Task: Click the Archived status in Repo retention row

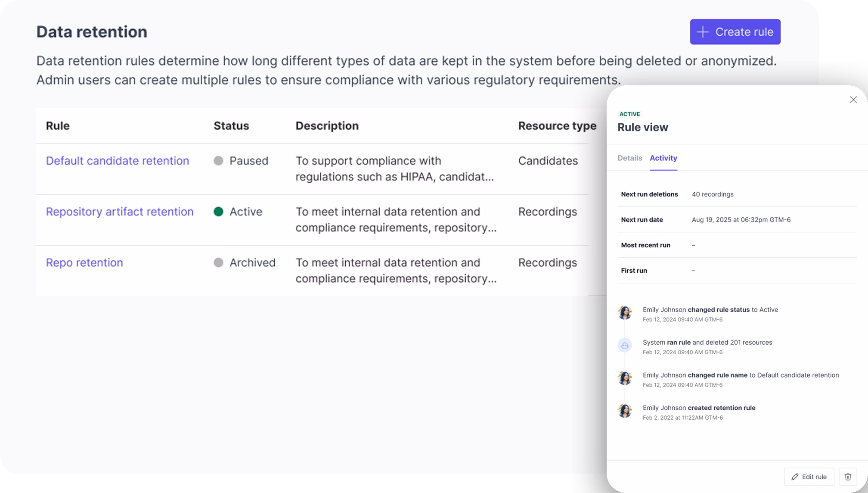Action: point(245,262)
